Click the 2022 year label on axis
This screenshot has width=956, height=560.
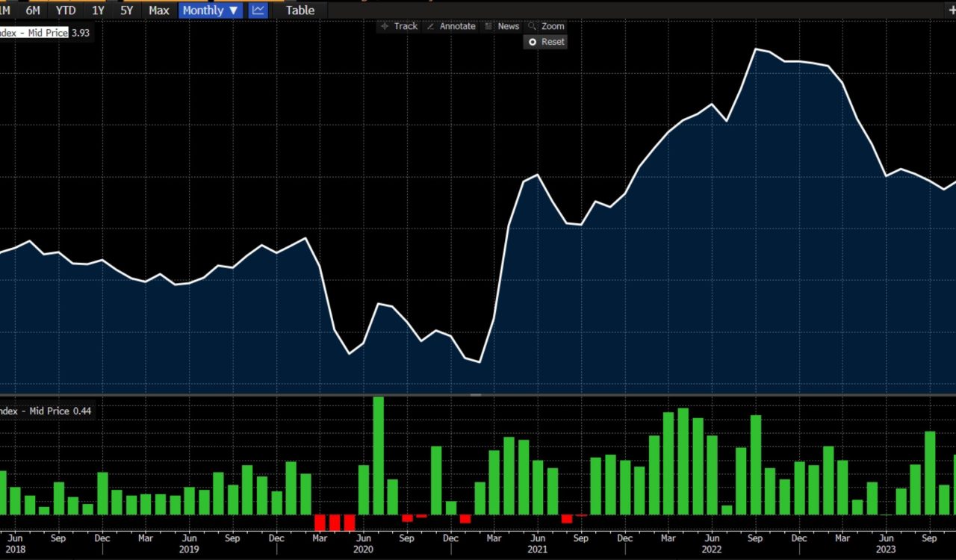712,550
